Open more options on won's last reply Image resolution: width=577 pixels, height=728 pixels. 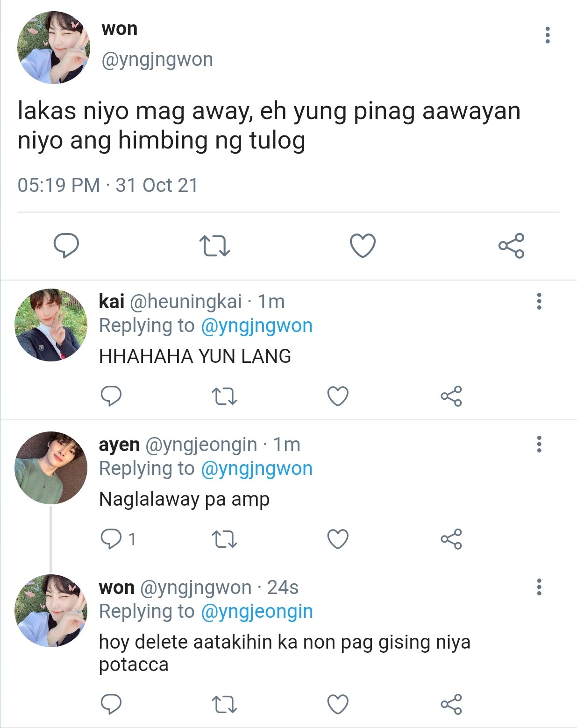coord(539,587)
